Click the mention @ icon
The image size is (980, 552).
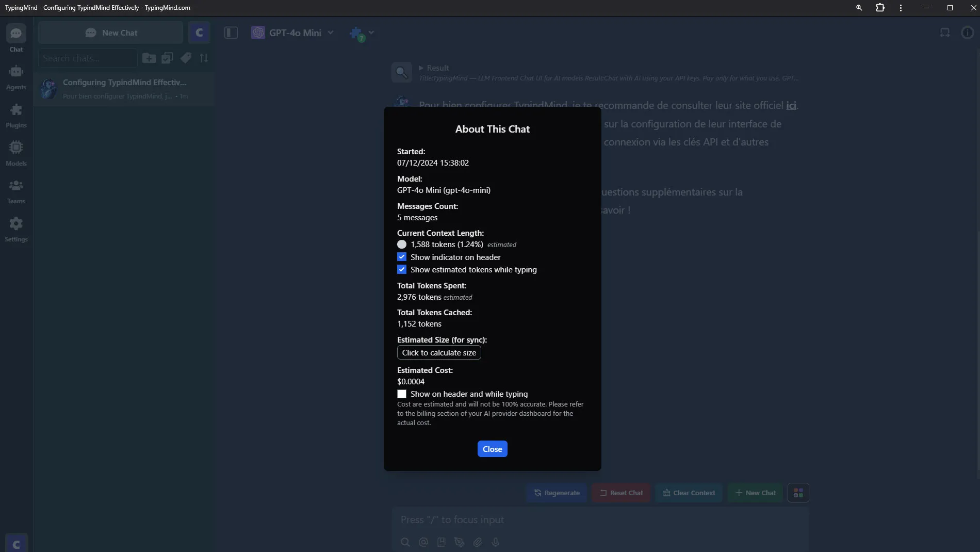pos(423,542)
